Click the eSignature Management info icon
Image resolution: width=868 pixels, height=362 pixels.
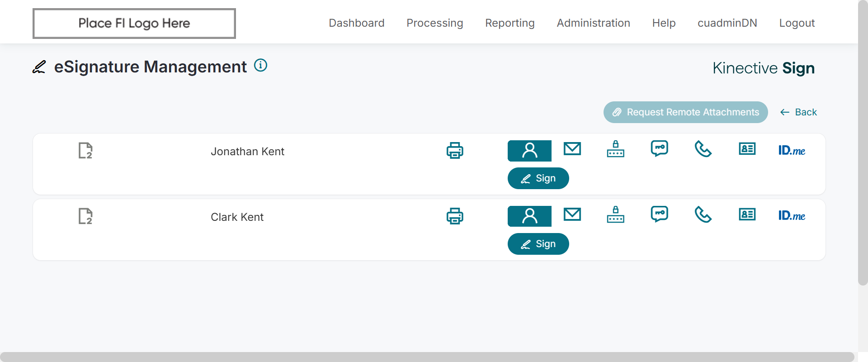pos(260,66)
